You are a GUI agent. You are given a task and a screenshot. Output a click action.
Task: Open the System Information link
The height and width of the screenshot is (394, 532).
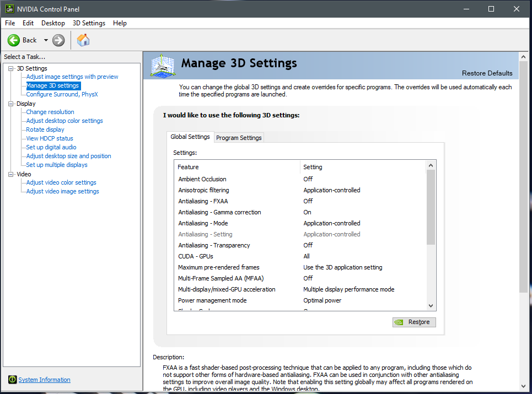pos(44,380)
